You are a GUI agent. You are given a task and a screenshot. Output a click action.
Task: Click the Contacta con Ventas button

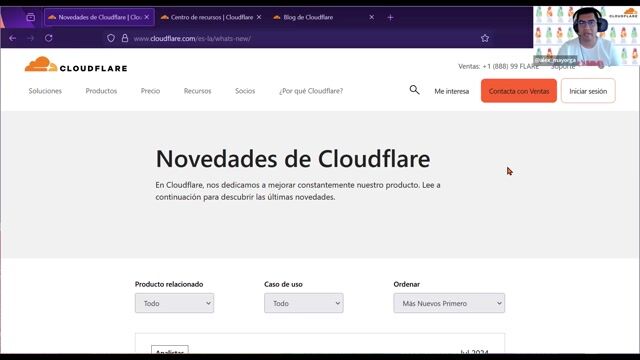519,91
